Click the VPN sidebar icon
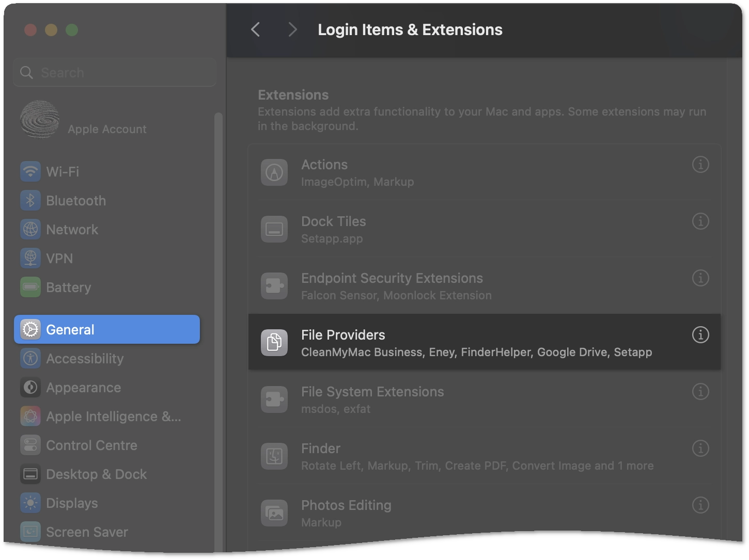 point(30,258)
